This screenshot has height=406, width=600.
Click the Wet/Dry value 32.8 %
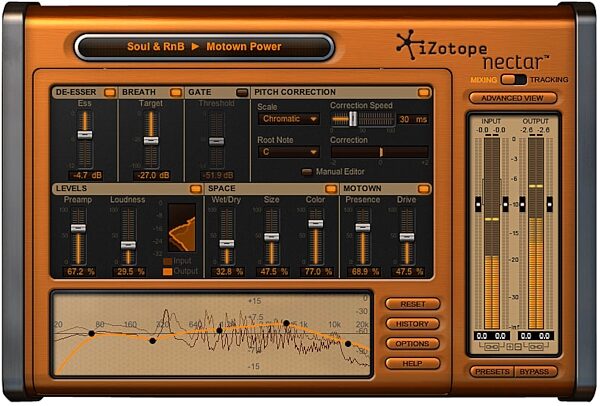pyautogui.click(x=228, y=272)
